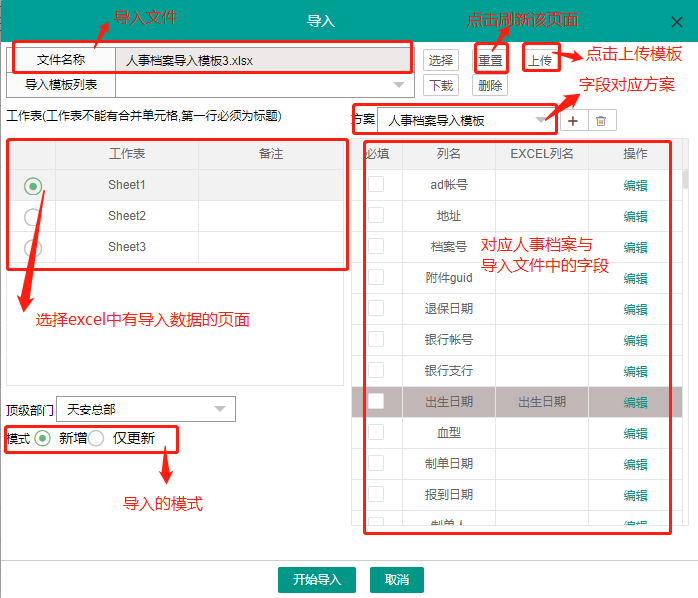Select the Sheet1 radio button

point(33,186)
